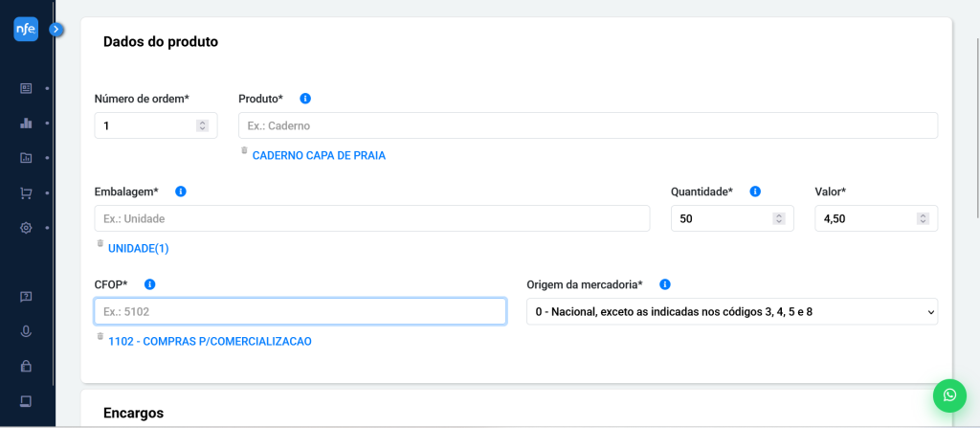This screenshot has height=428, width=980.
Task: Delete UNIDADE(1) using its trash icon
Action: tap(100, 244)
